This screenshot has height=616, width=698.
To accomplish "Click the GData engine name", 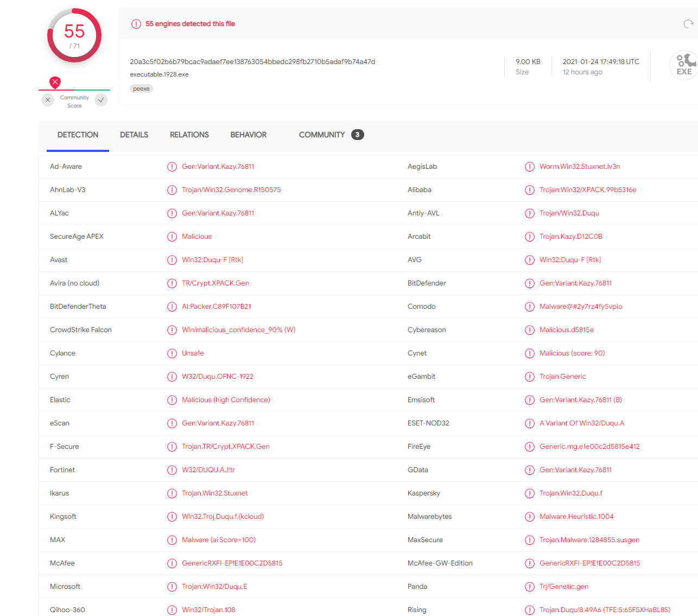I will (418, 470).
